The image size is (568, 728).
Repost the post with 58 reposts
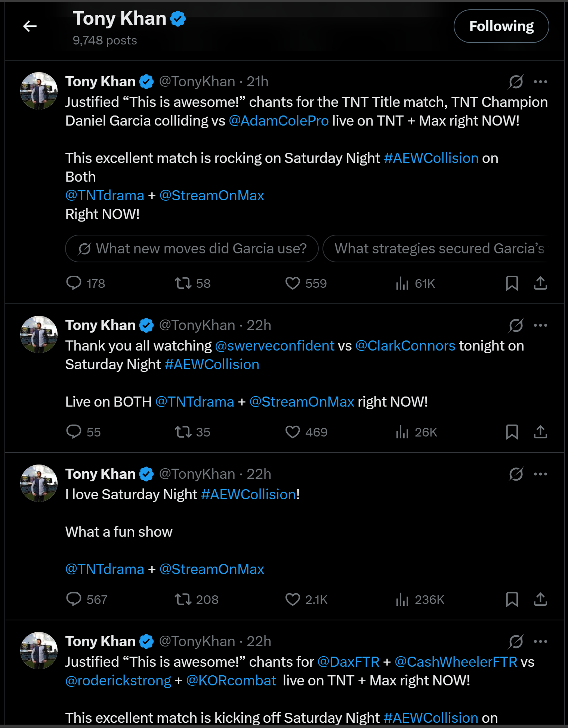click(183, 283)
